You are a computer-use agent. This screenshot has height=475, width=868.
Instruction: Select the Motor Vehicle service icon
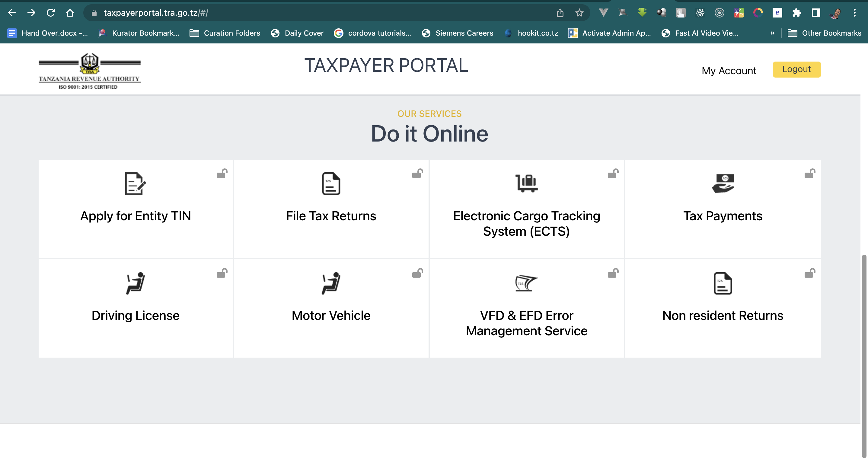tap(330, 283)
